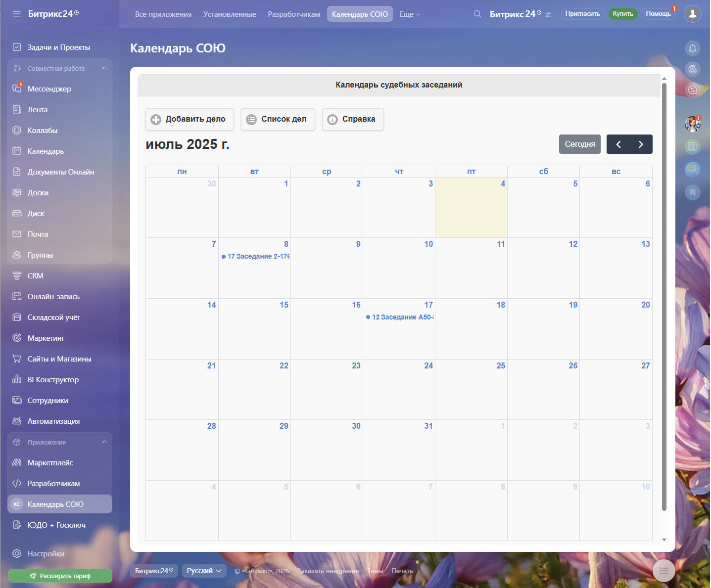This screenshot has width=711, height=588.
Task: Expand the Еще menu
Action: [x=409, y=14]
